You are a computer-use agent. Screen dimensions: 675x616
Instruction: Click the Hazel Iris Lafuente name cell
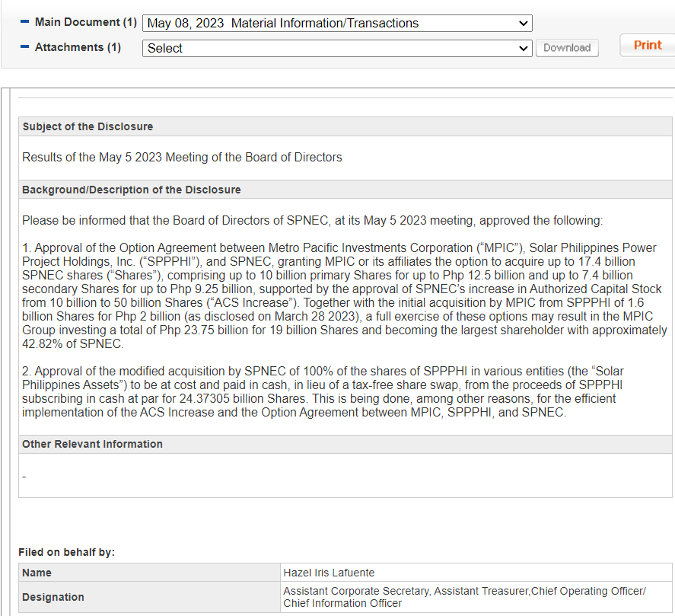tap(476, 573)
